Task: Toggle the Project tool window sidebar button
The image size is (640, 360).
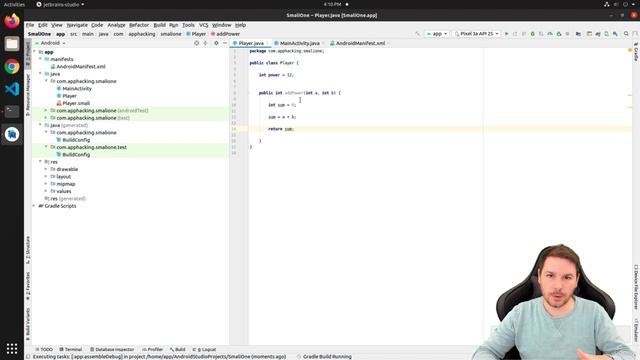Action: (28, 54)
